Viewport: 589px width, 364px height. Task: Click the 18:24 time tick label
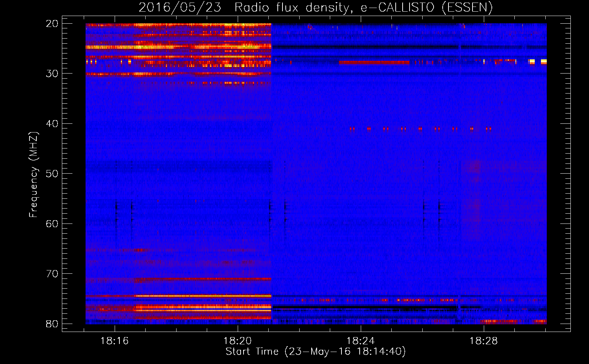[361, 341]
